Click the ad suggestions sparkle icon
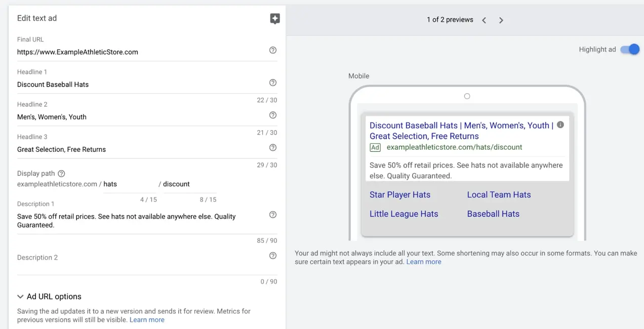 [x=275, y=19]
